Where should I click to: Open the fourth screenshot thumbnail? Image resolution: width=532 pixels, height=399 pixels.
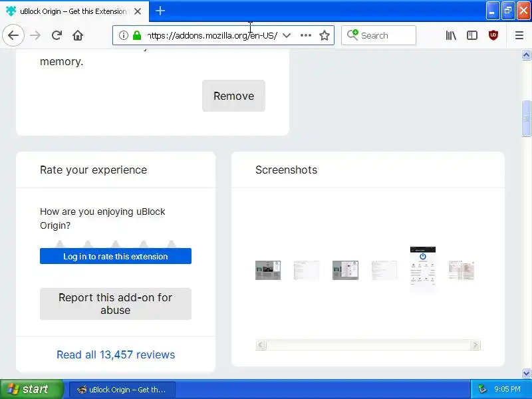coord(384,270)
